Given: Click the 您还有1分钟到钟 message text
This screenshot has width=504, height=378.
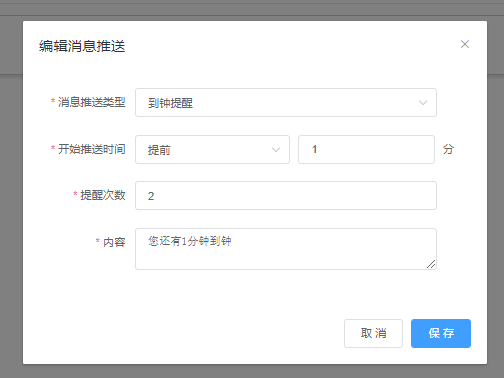Looking at the screenshot, I should tap(189, 241).
